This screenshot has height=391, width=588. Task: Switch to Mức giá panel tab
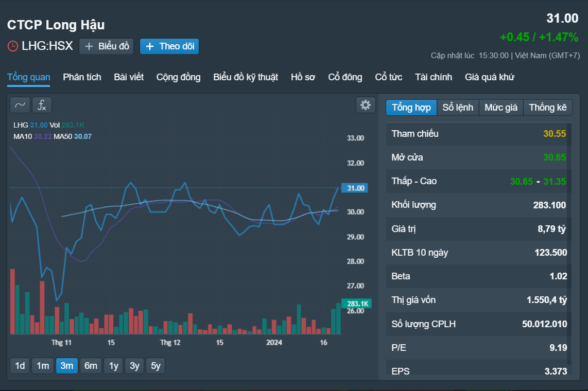[x=501, y=108]
